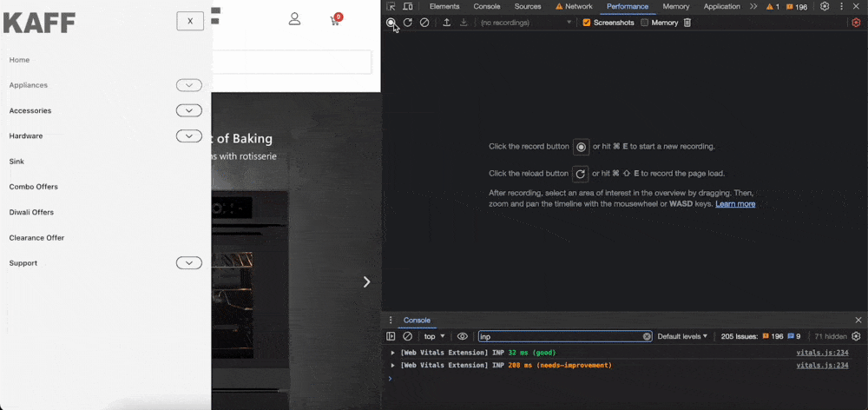Enable the Memory checkbox in Performance toolbar

(x=644, y=23)
